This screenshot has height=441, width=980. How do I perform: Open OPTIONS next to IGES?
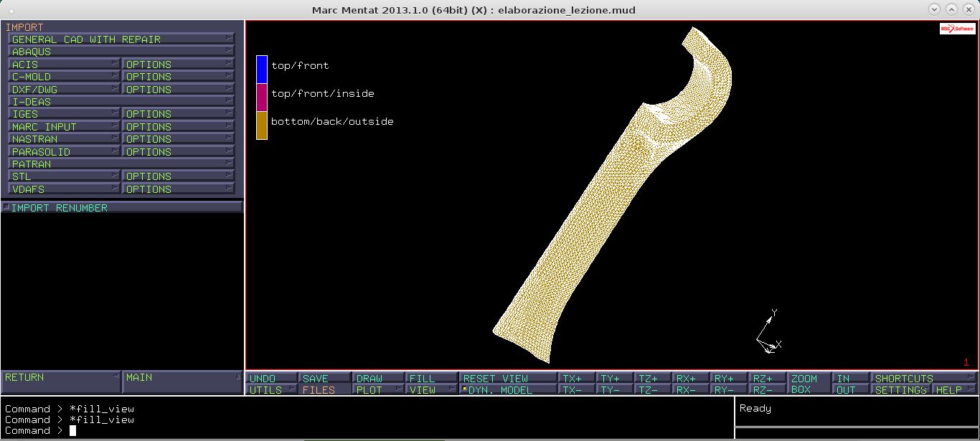(179, 114)
